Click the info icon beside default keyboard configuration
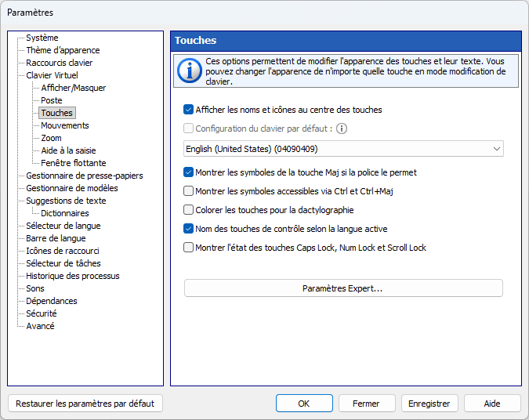Viewport: 529px width, 420px height. [342, 129]
